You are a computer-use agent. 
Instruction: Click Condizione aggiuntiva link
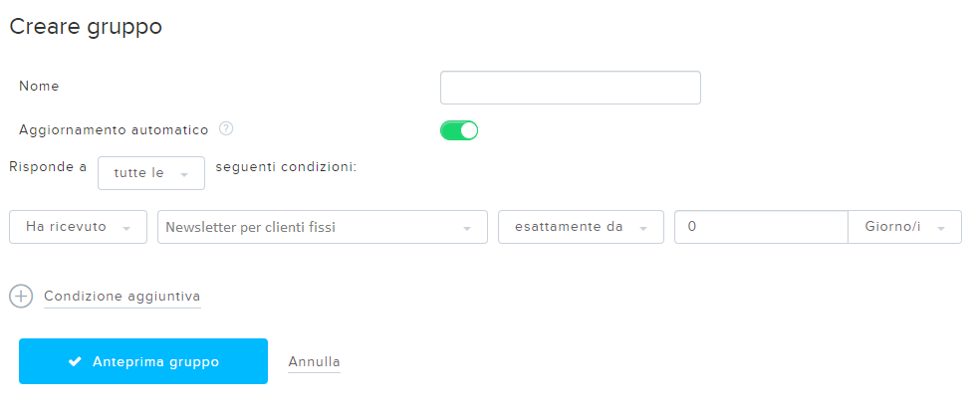[122, 297]
